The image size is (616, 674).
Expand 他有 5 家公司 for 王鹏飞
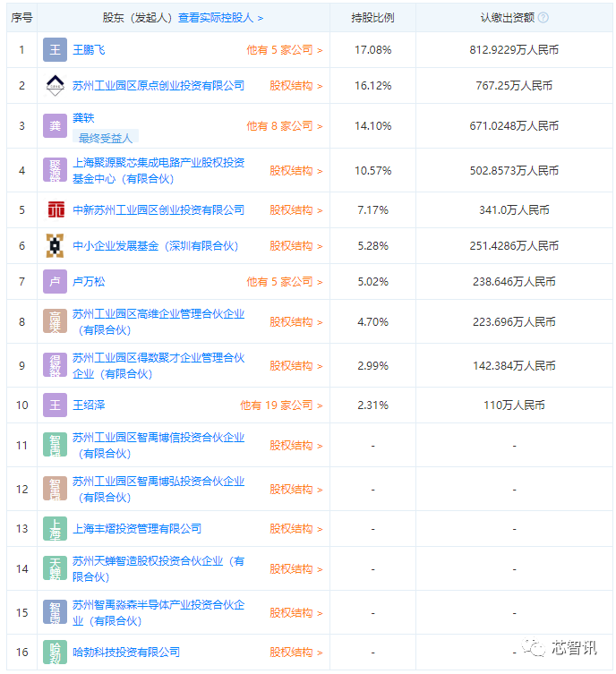285,50
